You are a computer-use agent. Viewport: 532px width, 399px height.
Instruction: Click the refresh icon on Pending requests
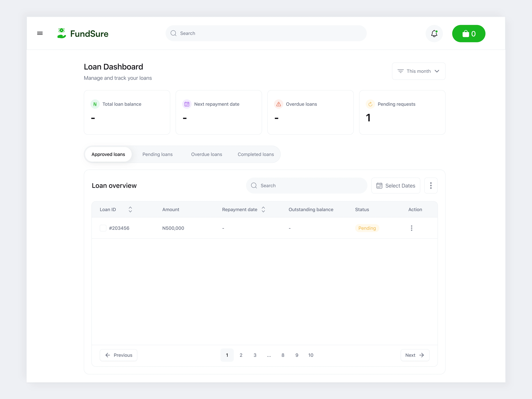point(370,104)
